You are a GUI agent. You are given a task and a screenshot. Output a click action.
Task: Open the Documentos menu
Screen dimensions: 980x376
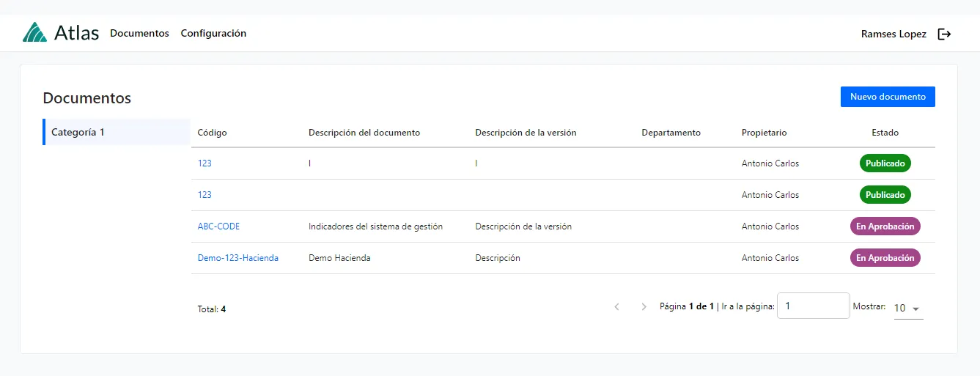click(139, 34)
